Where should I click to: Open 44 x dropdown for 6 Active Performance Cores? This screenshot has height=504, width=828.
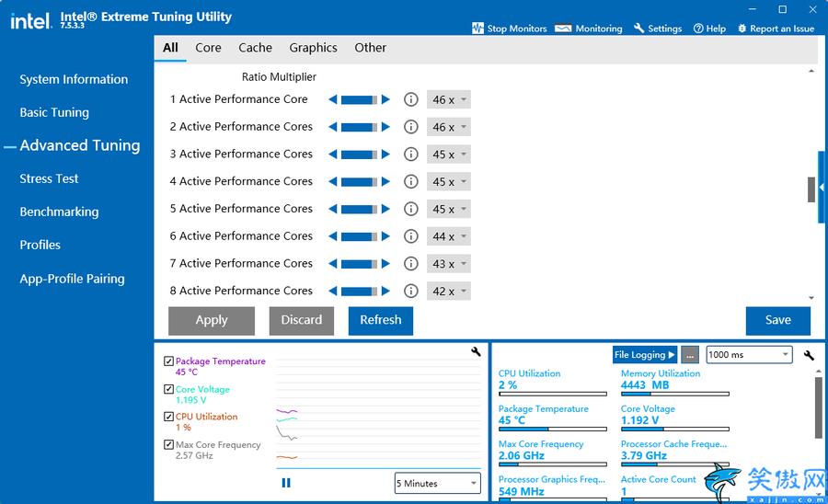(448, 235)
